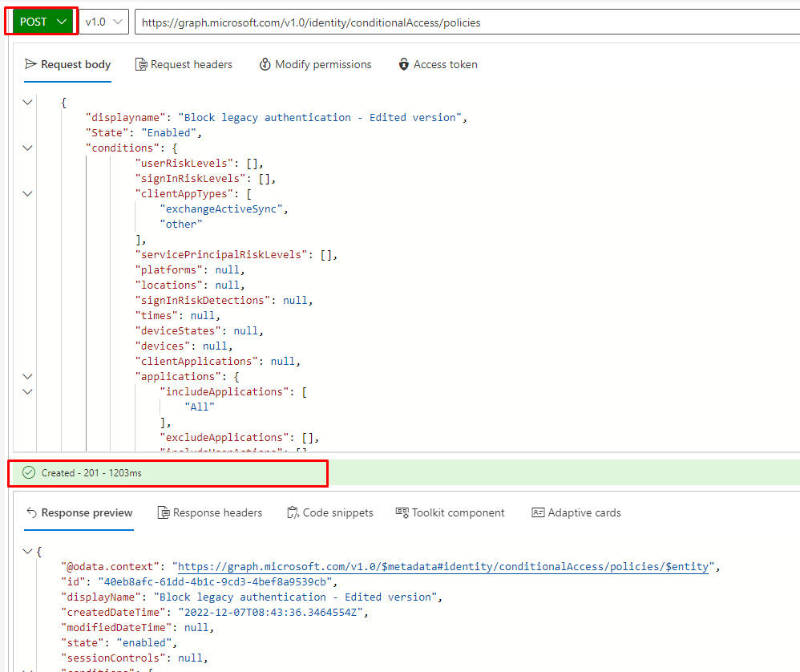Open the v1.0 API version dropdown
The image size is (800, 672).
[106, 22]
